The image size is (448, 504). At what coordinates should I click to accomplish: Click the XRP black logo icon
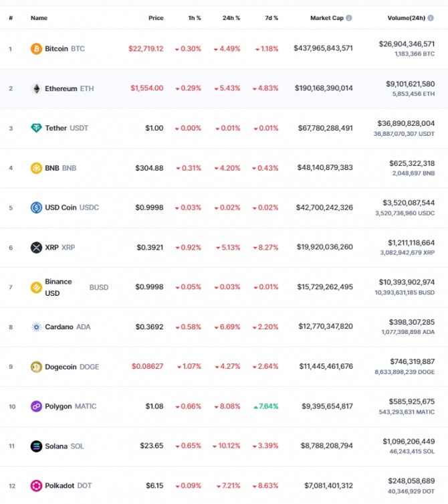[x=36, y=248]
